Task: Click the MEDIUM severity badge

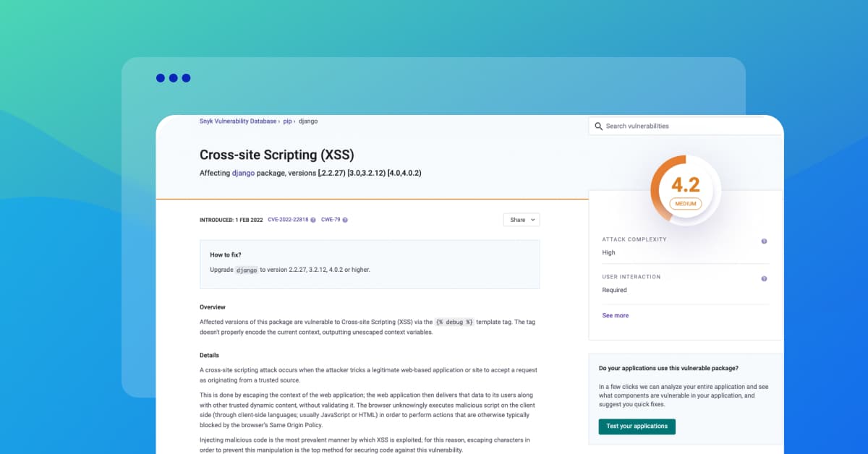Action: pos(684,203)
